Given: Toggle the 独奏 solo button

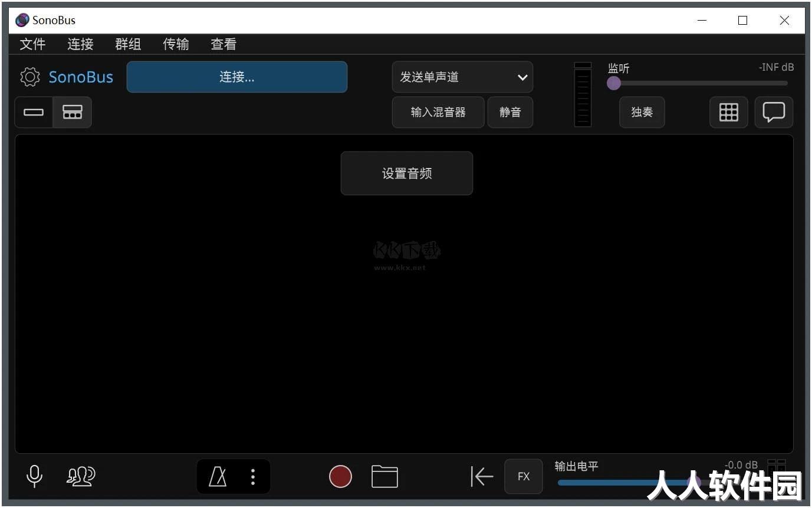Looking at the screenshot, I should 642,112.
